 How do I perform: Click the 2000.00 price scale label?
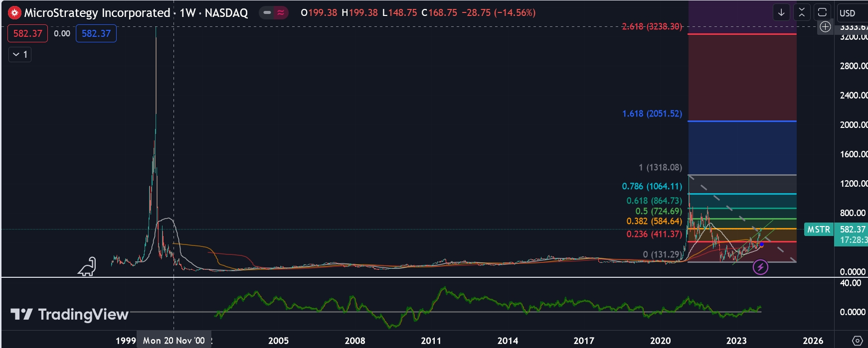pos(854,124)
